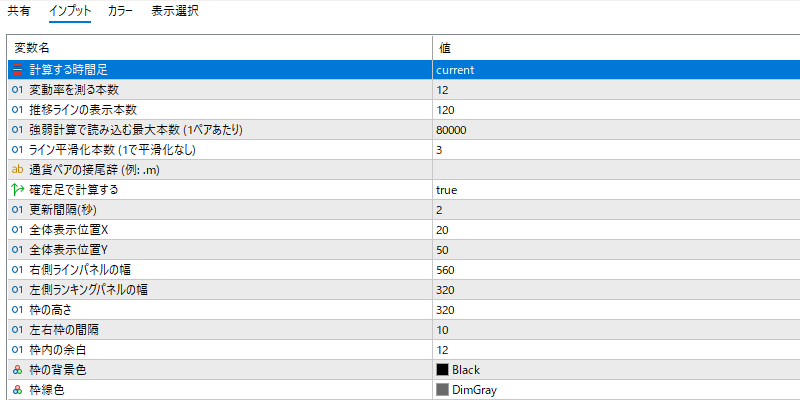800x400 pixels.
Task: Open the DimGray color dropdown for 枠線色
Action: 616,390
